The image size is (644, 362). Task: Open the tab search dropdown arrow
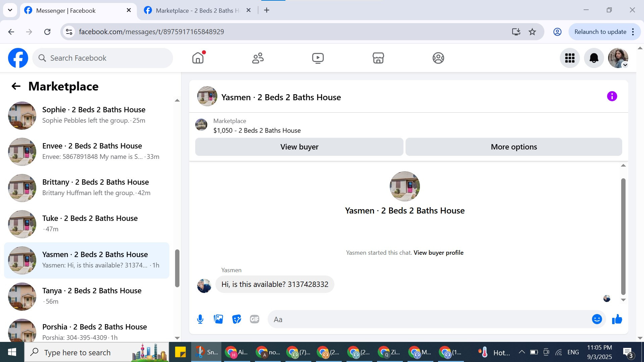(10, 10)
